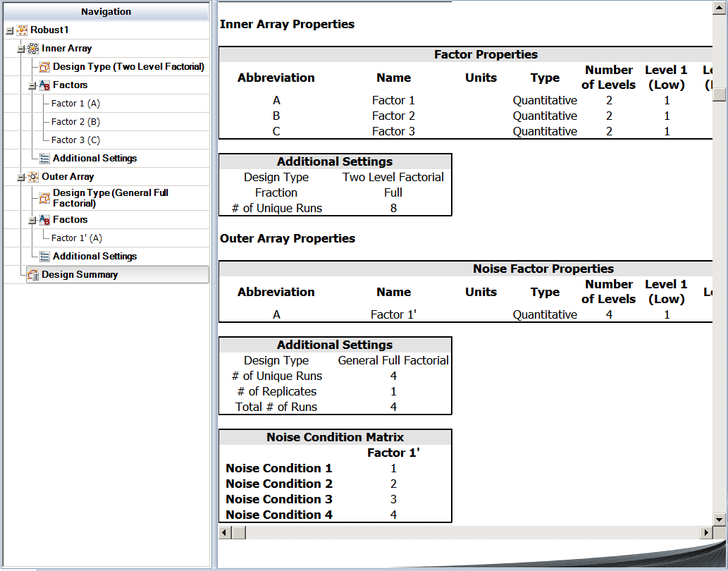Click Quantitative type for Factor 2
This screenshot has height=571, width=728.
click(x=545, y=116)
